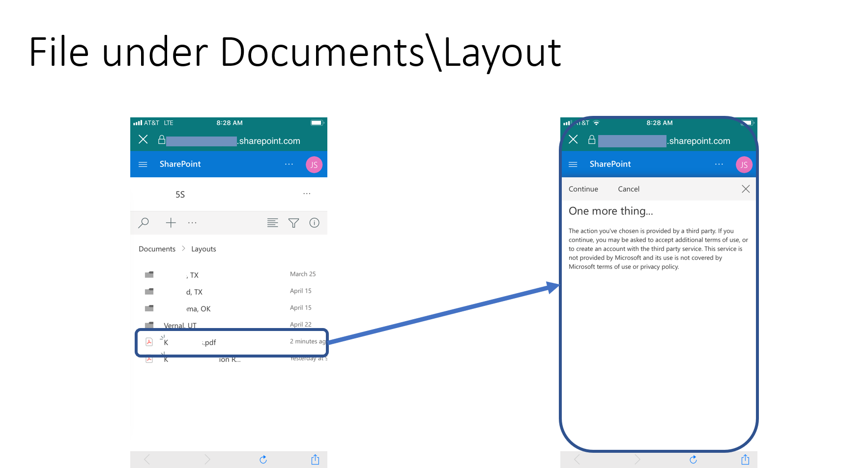Open the filter funnel icon
The width and height of the screenshot is (868, 468).
click(x=293, y=223)
